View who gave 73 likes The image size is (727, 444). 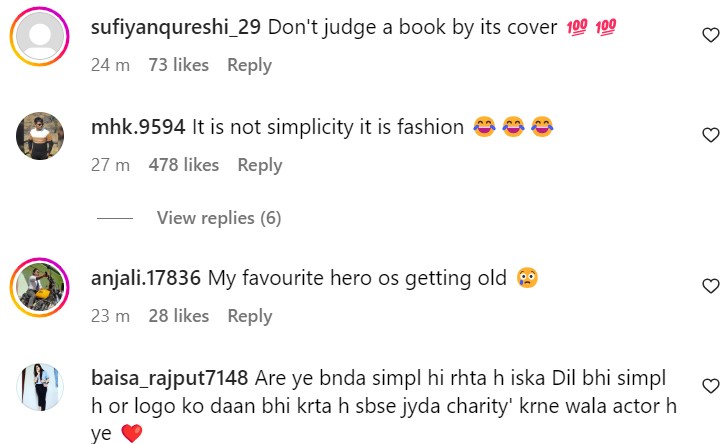tap(179, 65)
